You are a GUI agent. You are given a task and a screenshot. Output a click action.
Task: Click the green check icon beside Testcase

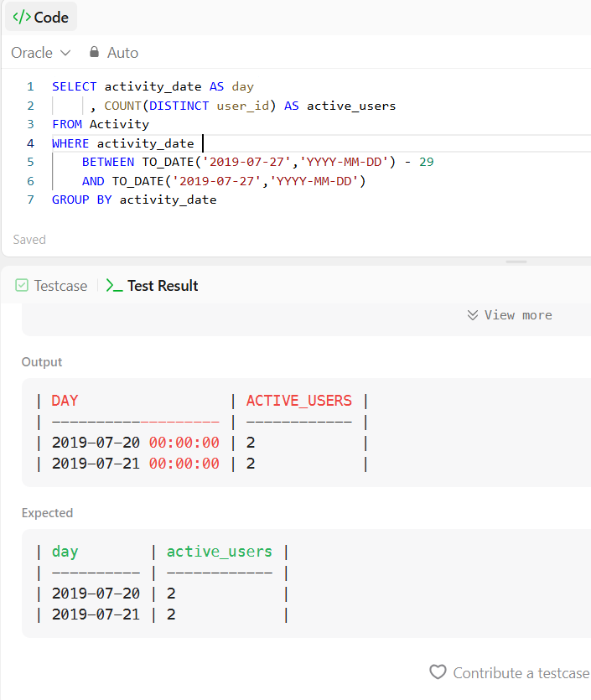point(21,285)
